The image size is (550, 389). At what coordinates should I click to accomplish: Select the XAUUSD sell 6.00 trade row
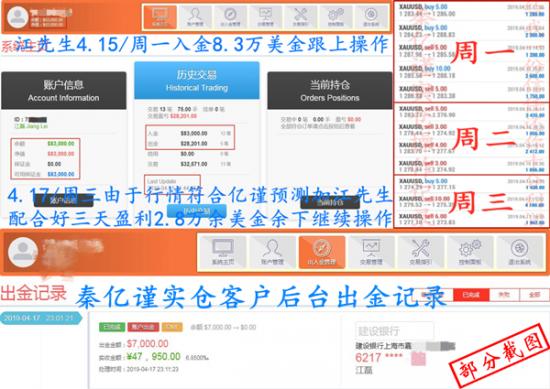coord(471,219)
